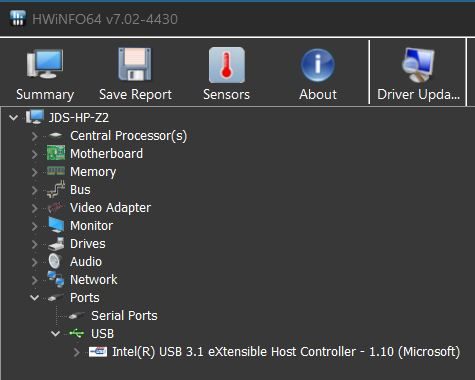Select the Monitor tree entry
Image resolution: width=475 pixels, height=380 pixels.
point(91,226)
